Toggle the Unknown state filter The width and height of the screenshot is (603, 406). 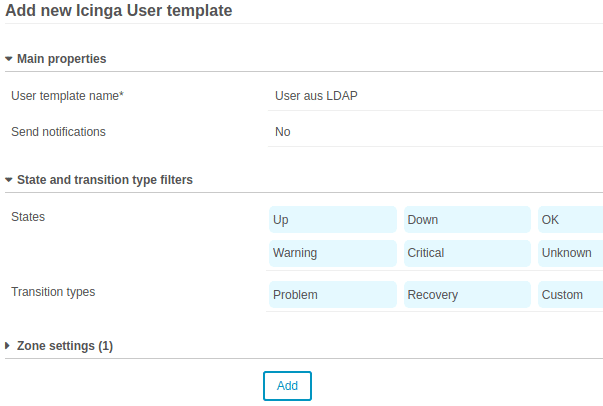click(x=570, y=253)
